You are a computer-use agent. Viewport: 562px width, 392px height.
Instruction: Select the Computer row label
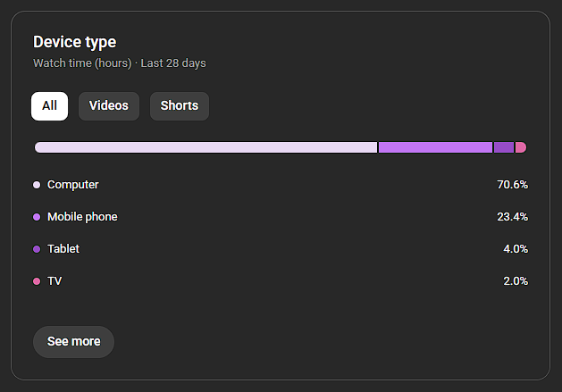73,185
